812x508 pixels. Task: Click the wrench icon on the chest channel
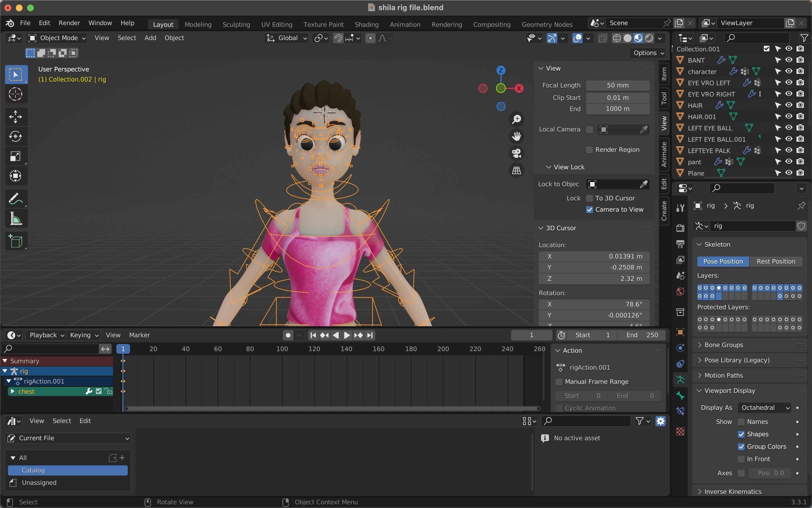pos(89,391)
